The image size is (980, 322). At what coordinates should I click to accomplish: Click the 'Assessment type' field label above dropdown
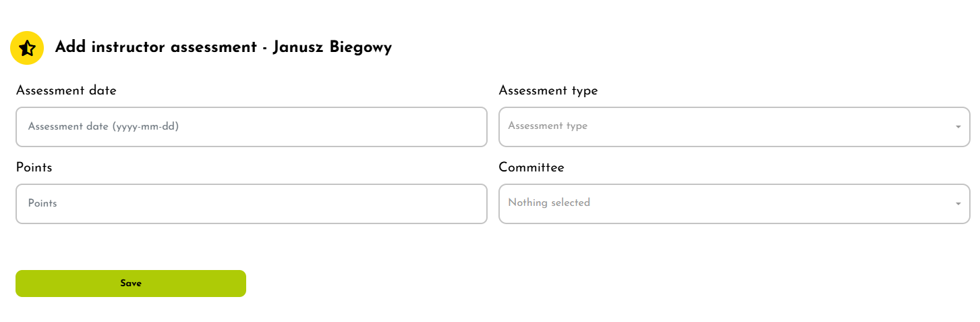tap(548, 90)
